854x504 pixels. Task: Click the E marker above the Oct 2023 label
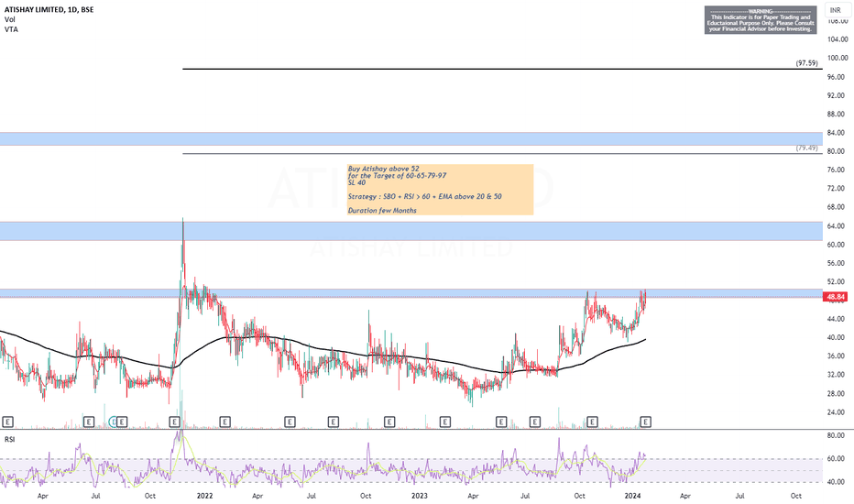pyautogui.click(x=592, y=422)
